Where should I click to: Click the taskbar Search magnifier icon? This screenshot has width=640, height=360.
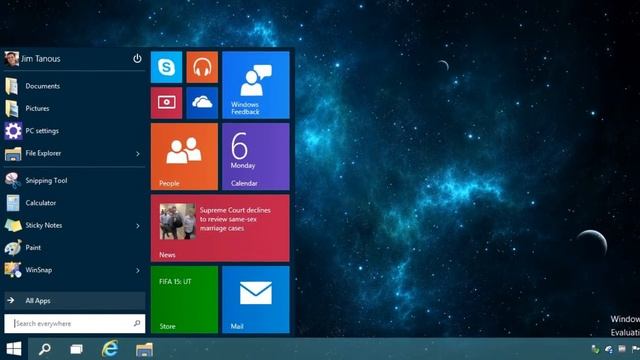click(x=44, y=349)
